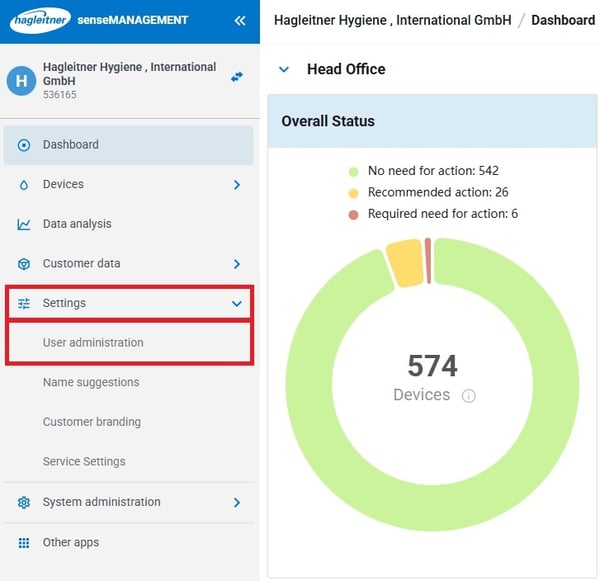This screenshot has height=581, width=600.
Task: Click the System administration gear icon
Action: [x=24, y=502]
